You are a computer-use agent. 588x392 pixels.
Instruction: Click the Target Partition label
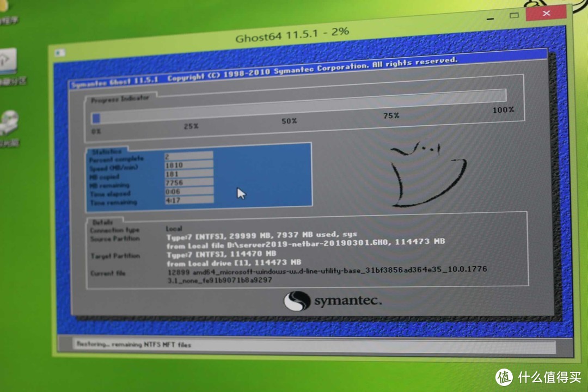tap(115, 256)
